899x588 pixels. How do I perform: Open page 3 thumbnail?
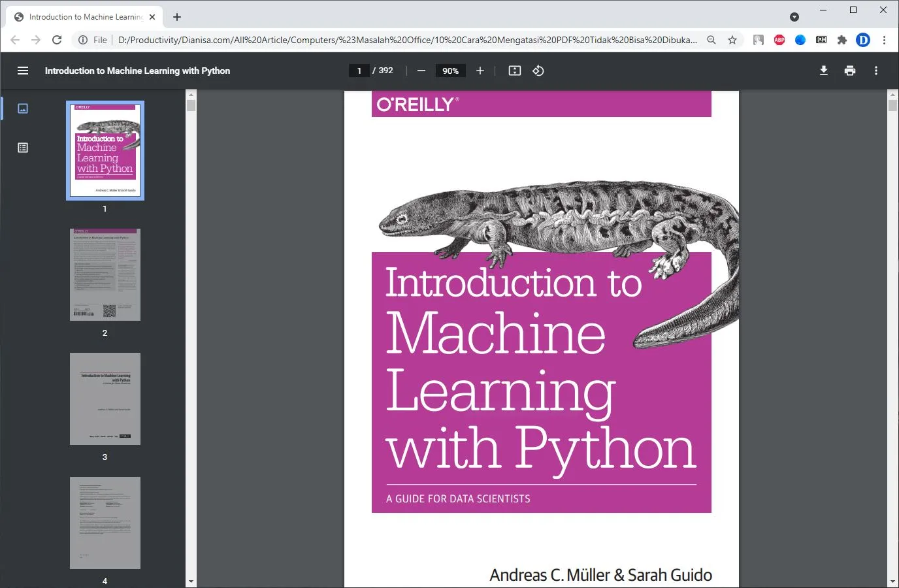105,399
